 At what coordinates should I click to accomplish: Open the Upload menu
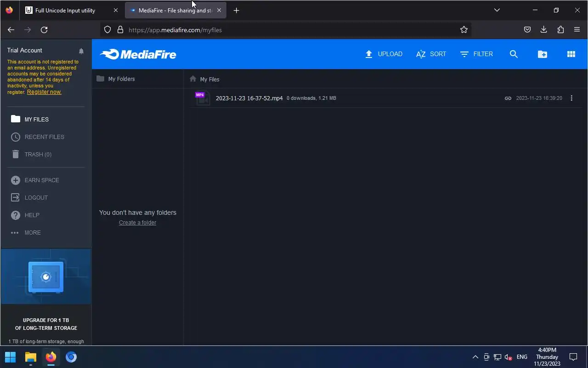(384, 54)
